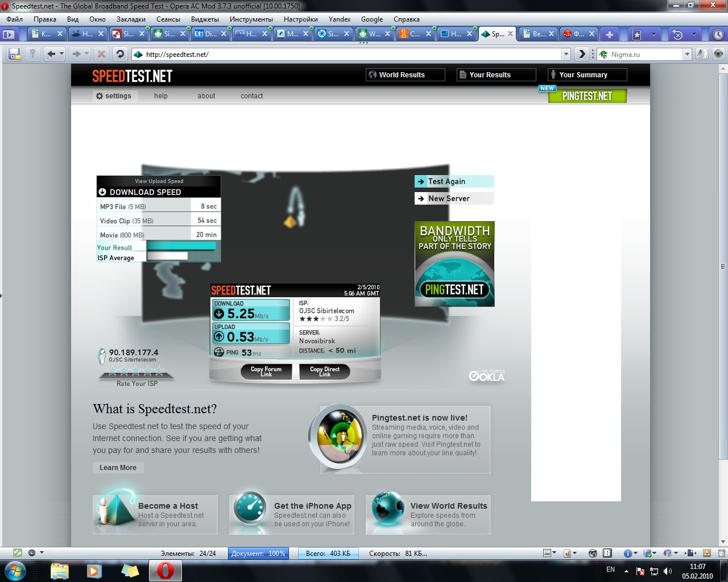Click the iPhone App speedometer icon

point(251,508)
